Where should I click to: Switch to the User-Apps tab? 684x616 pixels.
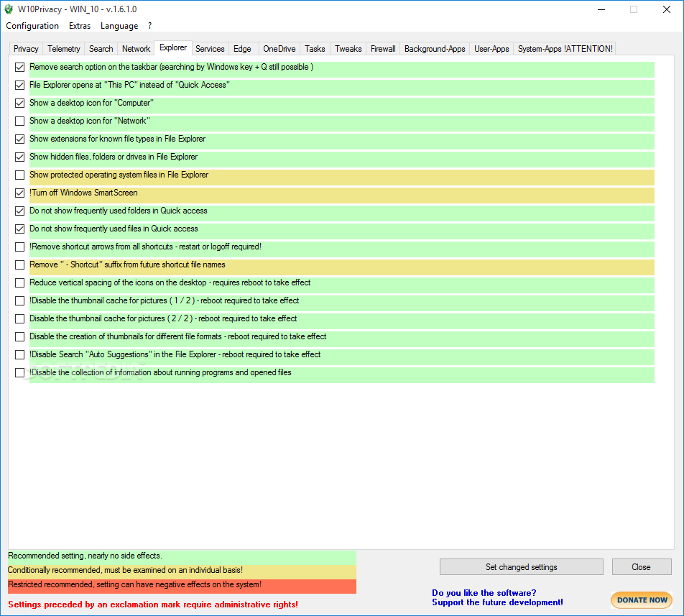coord(491,49)
